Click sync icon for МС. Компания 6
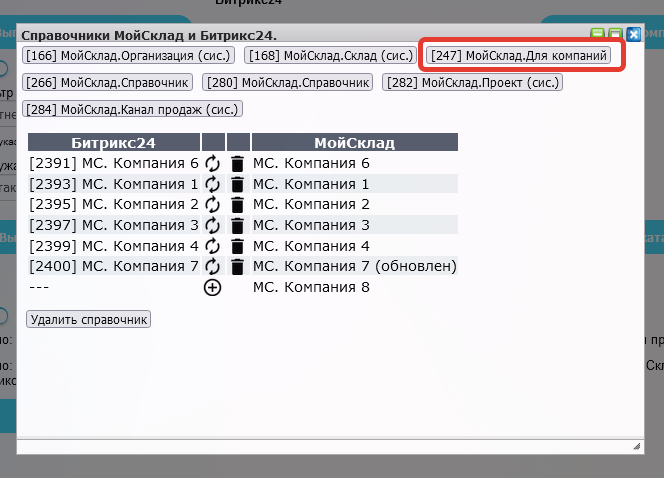Viewport: 664px width, 478px height. (212, 163)
